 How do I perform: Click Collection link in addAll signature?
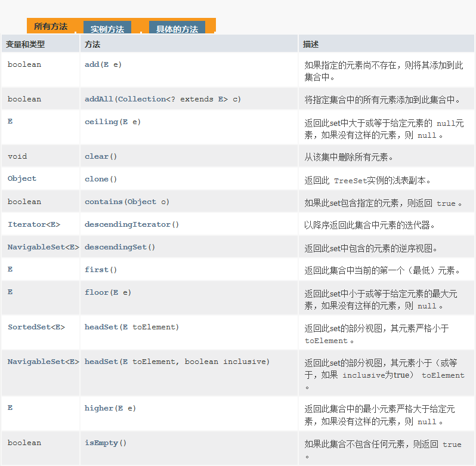pos(142,99)
